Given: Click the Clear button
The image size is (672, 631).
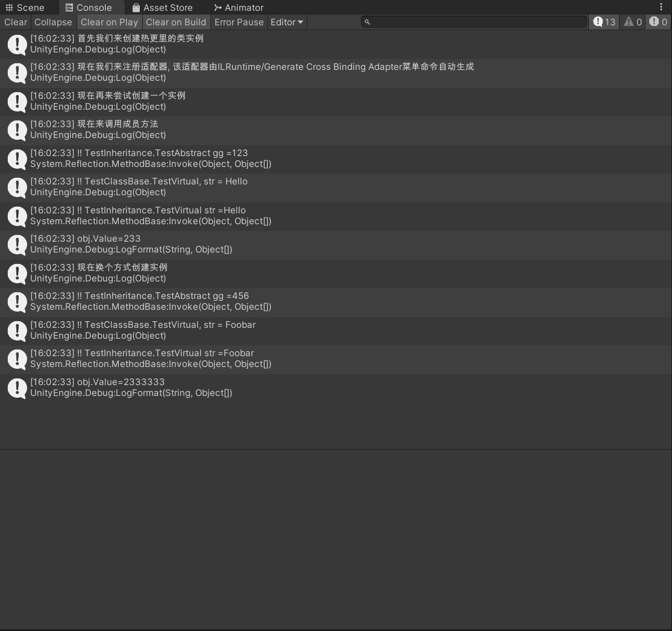Looking at the screenshot, I should pos(16,22).
